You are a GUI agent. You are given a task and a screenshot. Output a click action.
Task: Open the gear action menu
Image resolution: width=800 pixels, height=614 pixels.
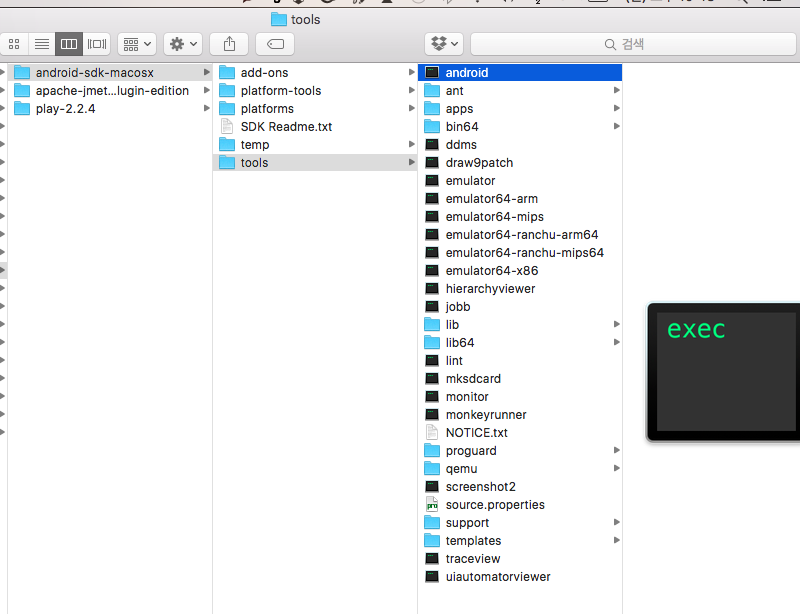(x=183, y=44)
